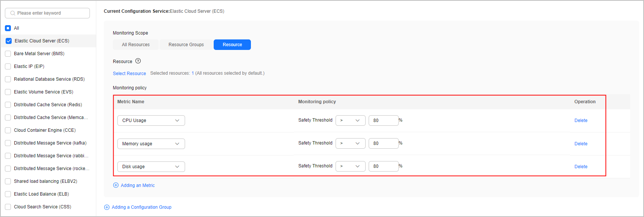Image resolution: width=644 pixels, height=217 pixels.
Task: Switch to Resource Groups tab
Action: tap(186, 45)
